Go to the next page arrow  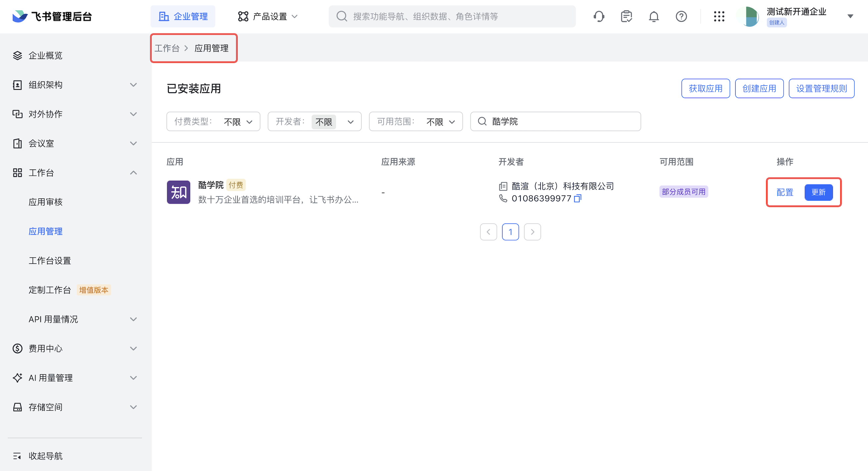(532, 232)
